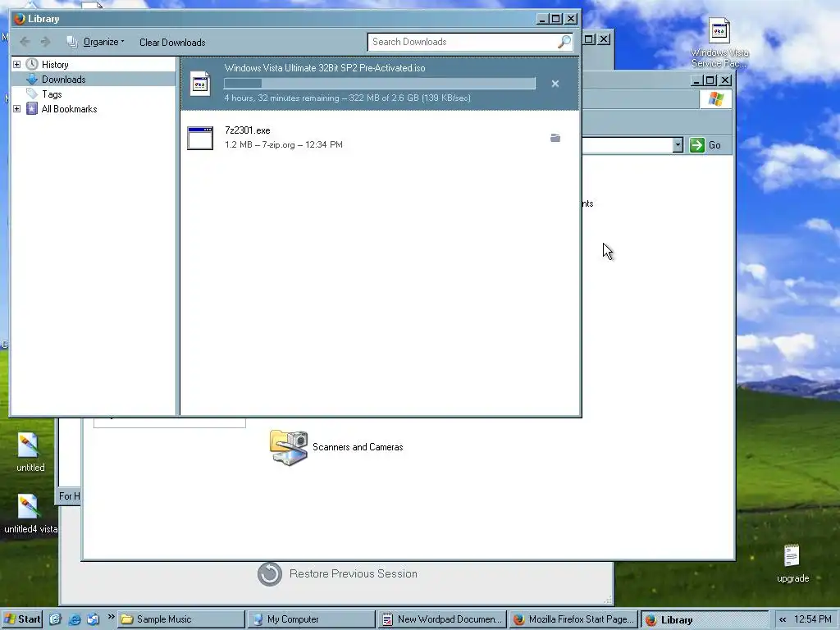This screenshot has width=840, height=630.
Task: Select History in the sidebar
Action: 55,64
